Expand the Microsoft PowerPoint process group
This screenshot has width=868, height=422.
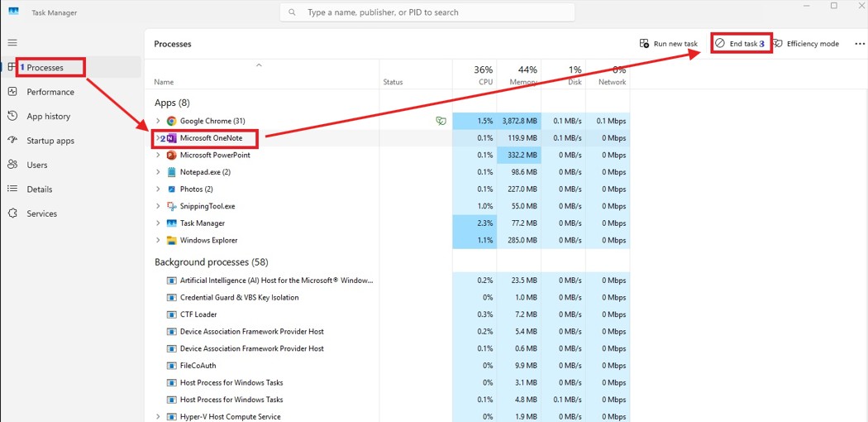click(x=158, y=155)
